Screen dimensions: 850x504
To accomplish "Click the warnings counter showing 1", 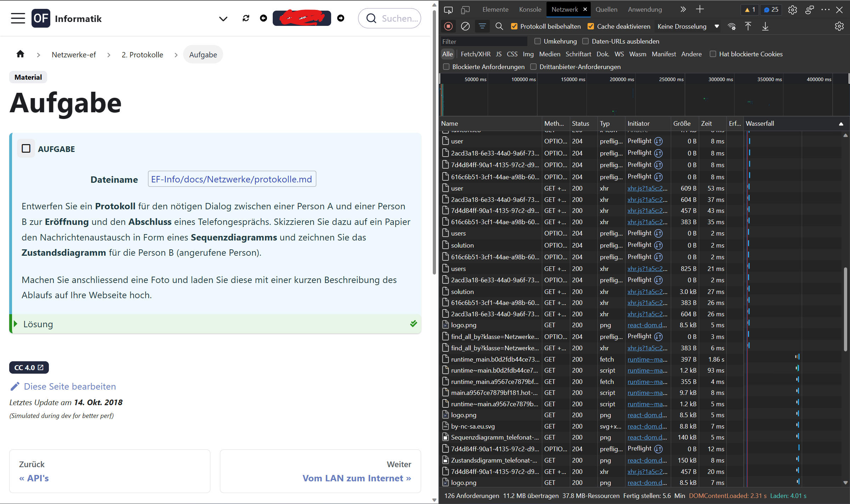I will (x=750, y=10).
